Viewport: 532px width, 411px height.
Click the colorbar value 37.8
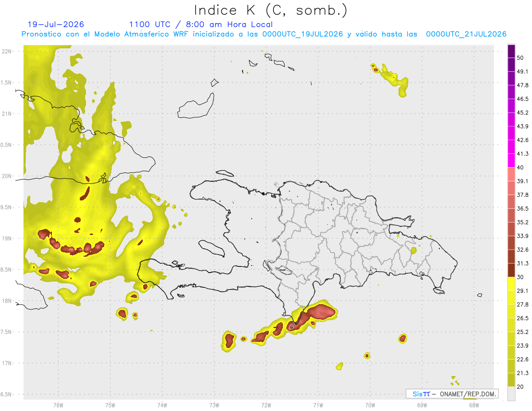pos(523,195)
